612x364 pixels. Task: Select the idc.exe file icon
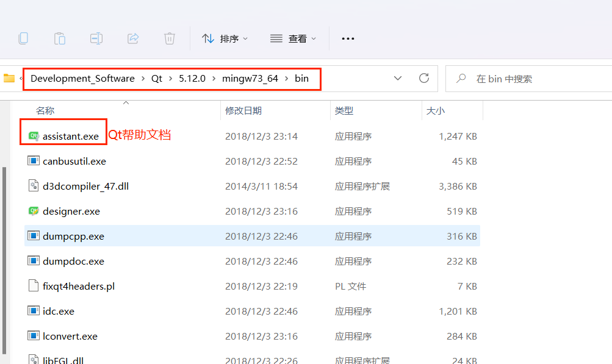(x=34, y=310)
